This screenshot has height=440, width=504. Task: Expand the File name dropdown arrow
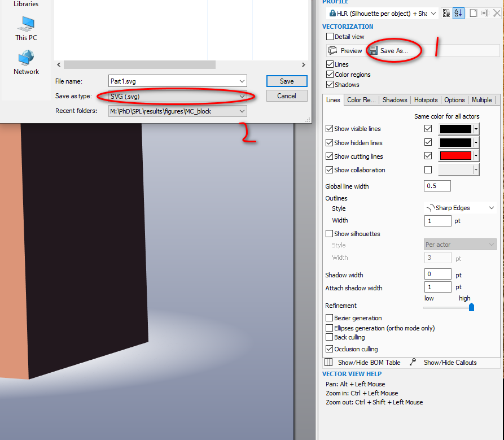[x=242, y=81]
